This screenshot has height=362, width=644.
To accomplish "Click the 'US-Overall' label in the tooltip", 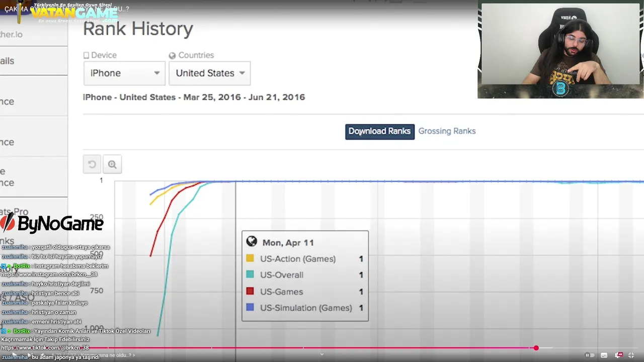I will 282,275.
